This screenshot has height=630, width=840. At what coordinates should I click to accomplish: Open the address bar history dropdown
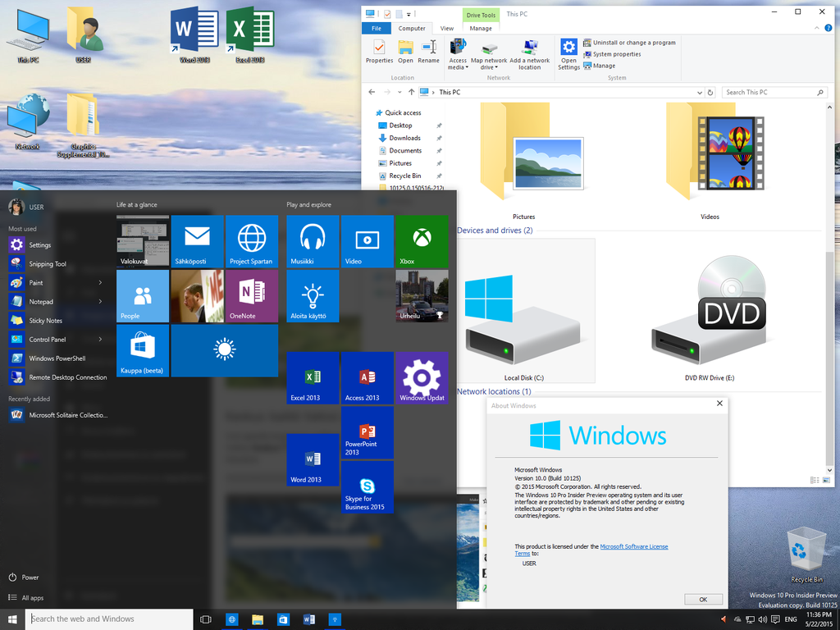coord(699,93)
